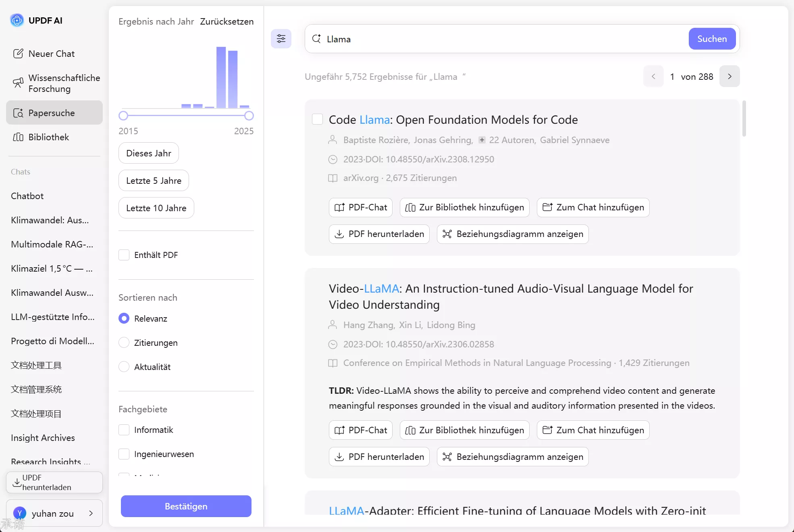This screenshot has height=532, width=794.
Task: Open the Chatbot chat entry
Action: coord(27,196)
